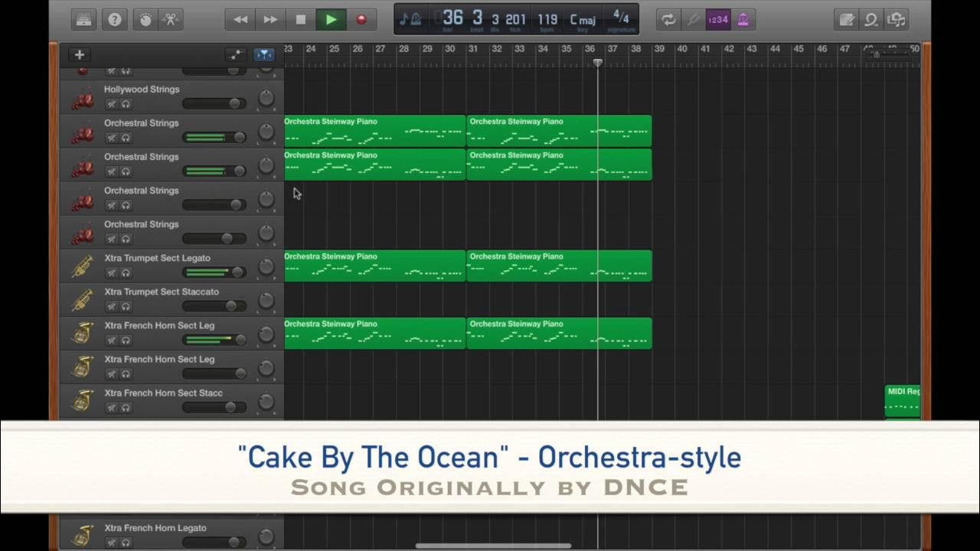980x551 pixels.
Task: Start recording with the red Record button
Action: 361,20
